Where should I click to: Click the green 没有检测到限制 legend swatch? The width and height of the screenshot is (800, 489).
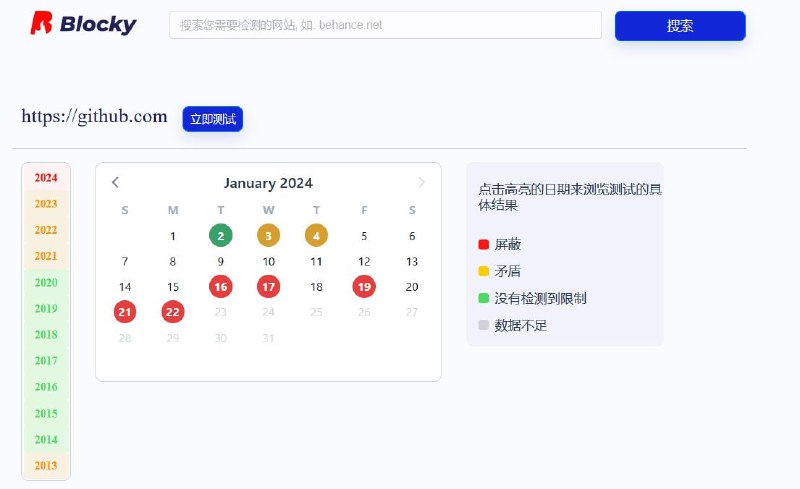click(484, 298)
